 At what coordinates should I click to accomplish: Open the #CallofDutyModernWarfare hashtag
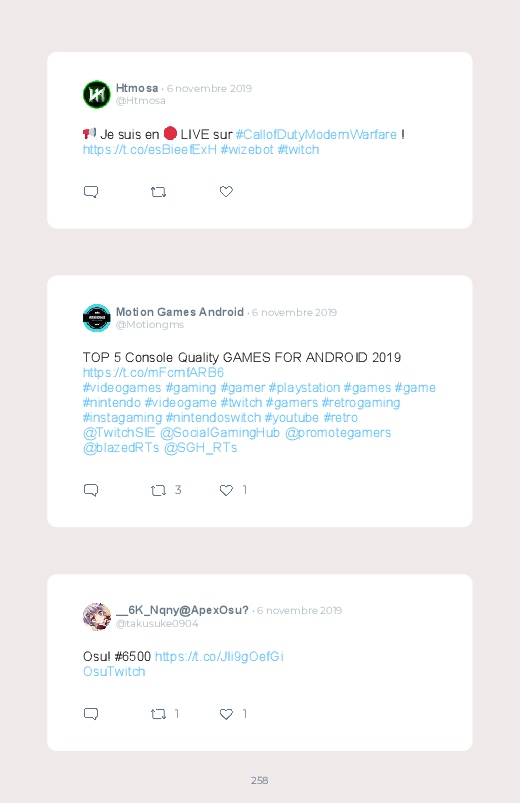click(x=316, y=135)
